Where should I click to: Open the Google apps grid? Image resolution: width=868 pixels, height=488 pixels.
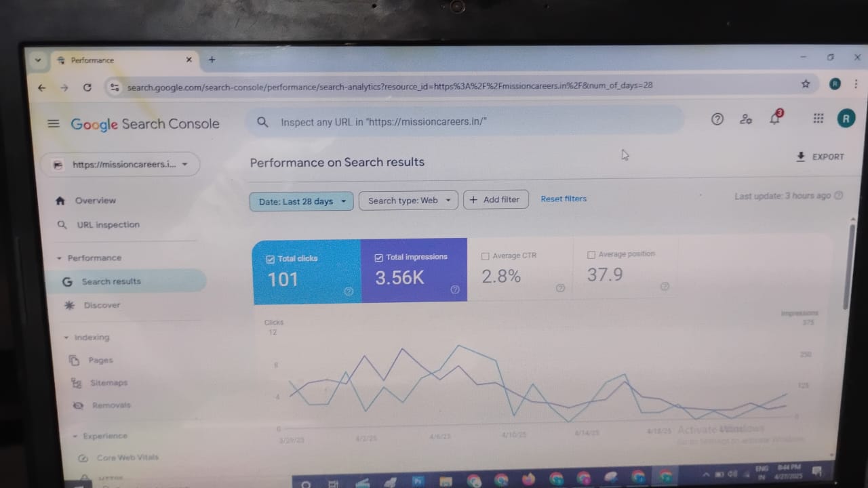818,119
